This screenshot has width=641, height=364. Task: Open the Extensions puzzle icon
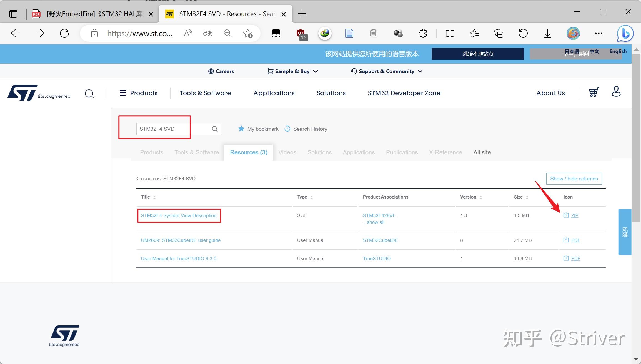pos(423,33)
